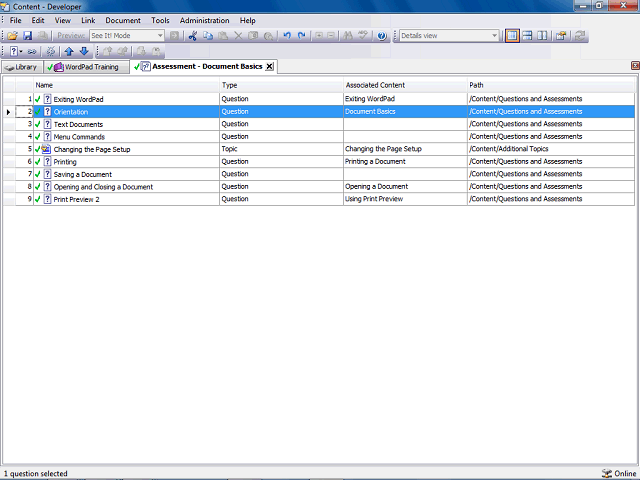Click the start preview button after mode dropdown
Image resolution: width=640 pixels, height=480 pixels.
click(174, 36)
